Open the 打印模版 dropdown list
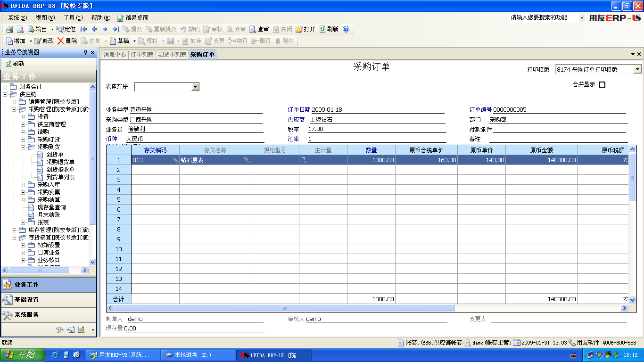 coord(637,69)
